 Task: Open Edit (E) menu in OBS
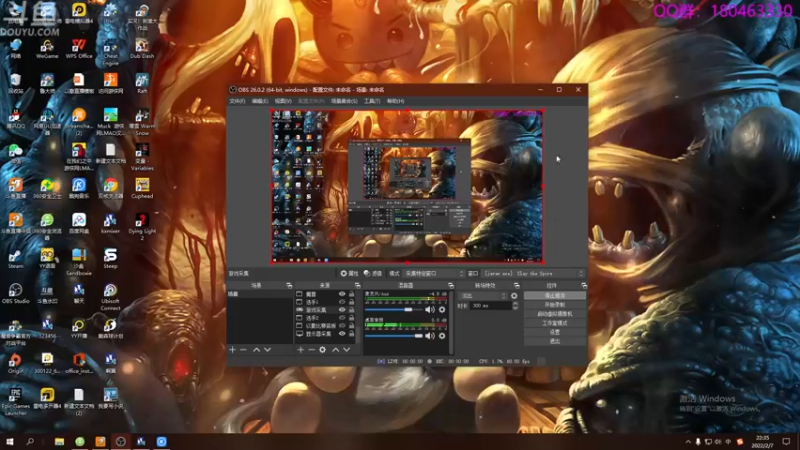tap(260, 101)
